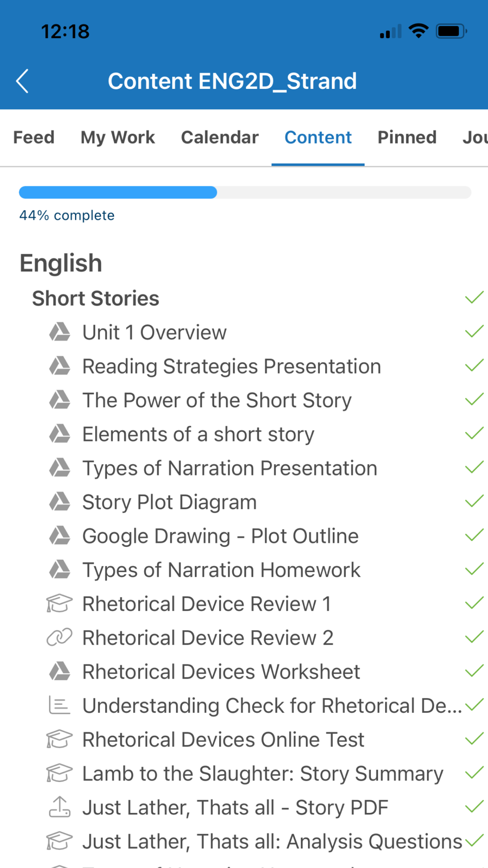
Task: Collapse the Short Stories section
Action: click(96, 298)
